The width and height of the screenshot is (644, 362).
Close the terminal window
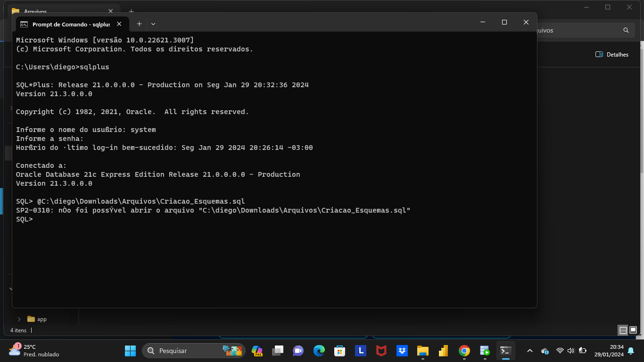[526, 22]
